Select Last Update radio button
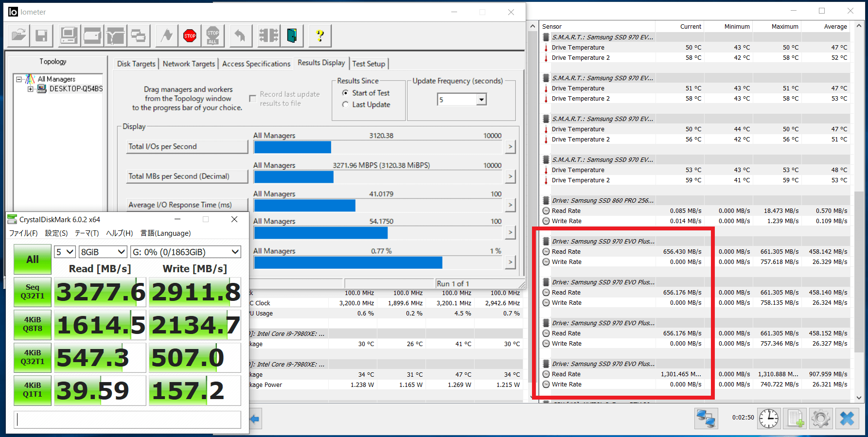The image size is (868, 437). coord(345,105)
